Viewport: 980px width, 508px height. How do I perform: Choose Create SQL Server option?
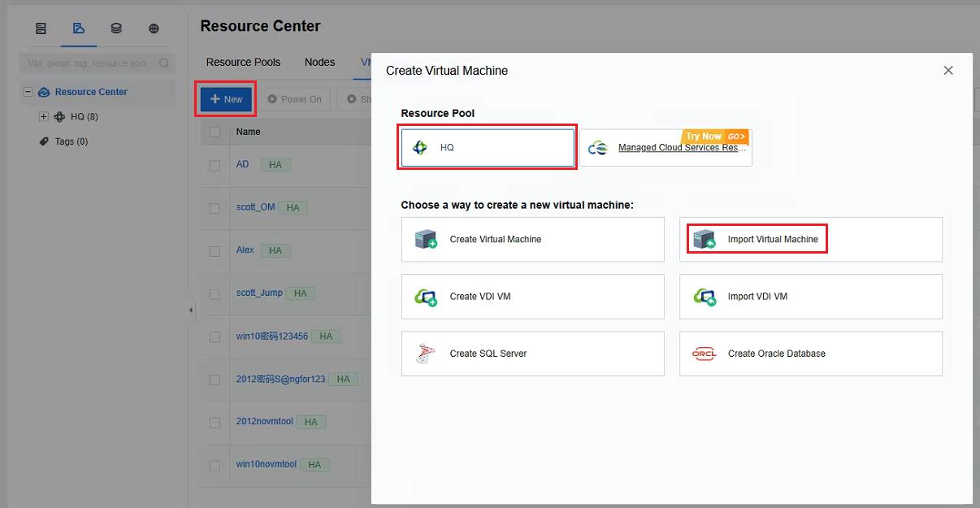[533, 354]
